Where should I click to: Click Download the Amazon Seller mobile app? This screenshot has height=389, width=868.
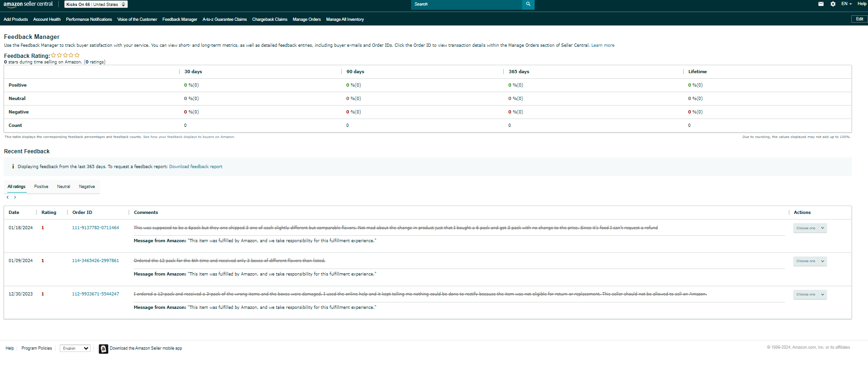[146, 348]
